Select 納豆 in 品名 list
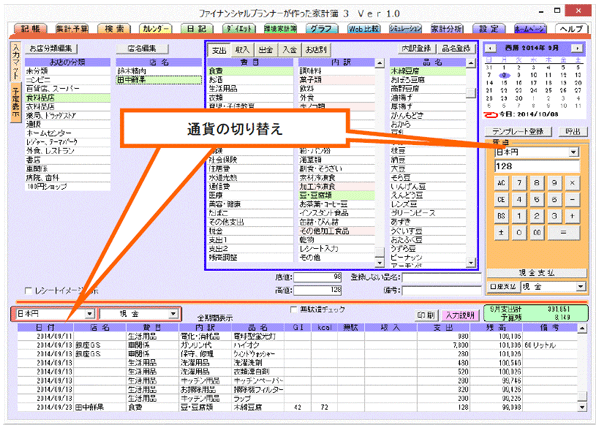The image size is (600, 427). point(428,160)
